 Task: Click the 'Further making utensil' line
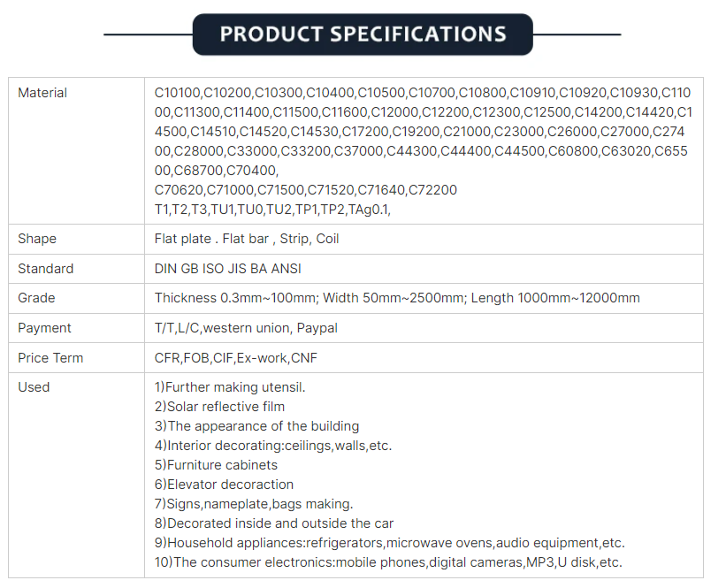230,387
